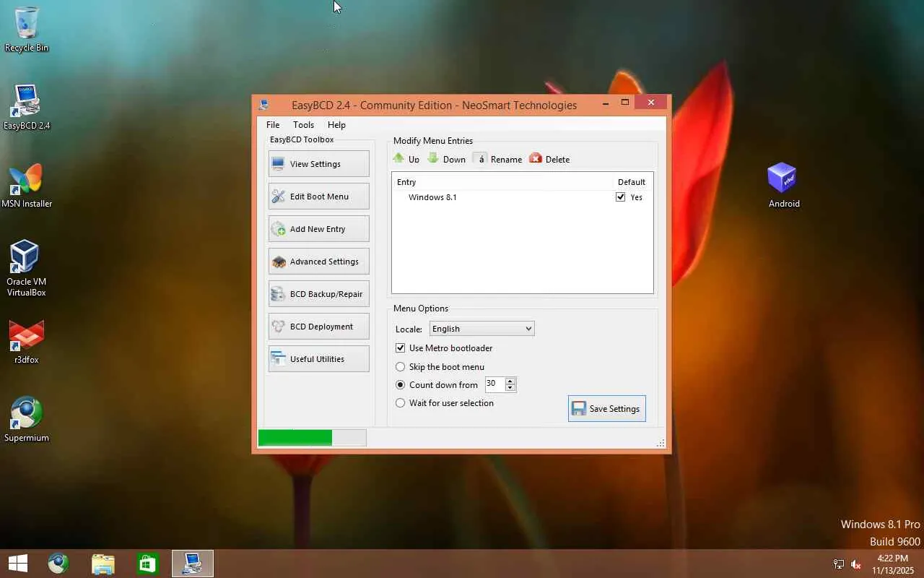Image resolution: width=924 pixels, height=578 pixels.
Task: Open View Settings in the toolbox
Action: pos(318,164)
